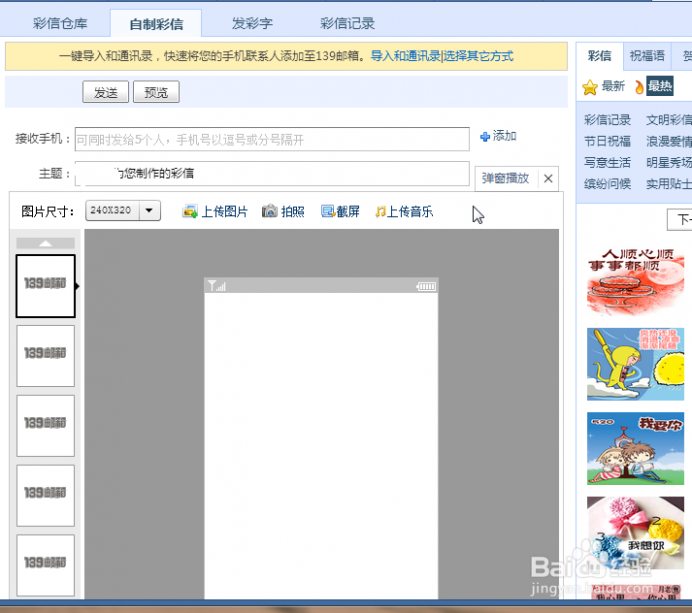The height and width of the screenshot is (613, 692).
Task: Click the 截屏 screenshot icon
Action: [x=327, y=211]
